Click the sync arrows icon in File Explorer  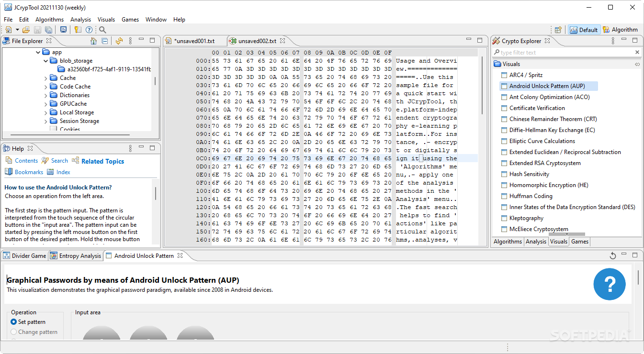tap(119, 41)
